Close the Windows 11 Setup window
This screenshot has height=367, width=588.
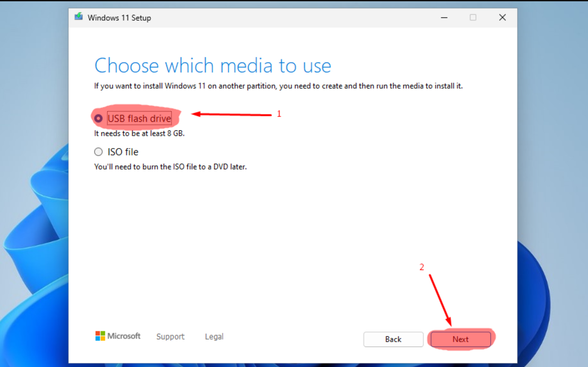tap(503, 18)
